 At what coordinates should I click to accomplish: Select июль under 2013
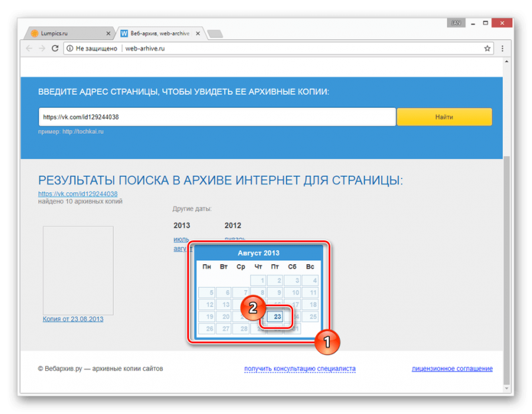pos(181,239)
